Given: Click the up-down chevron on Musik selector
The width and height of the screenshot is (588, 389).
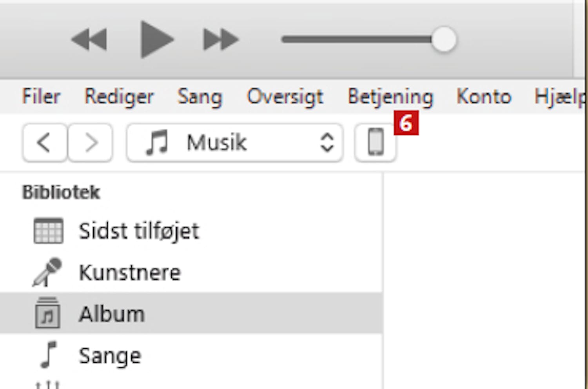Looking at the screenshot, I should click(327, 142).
